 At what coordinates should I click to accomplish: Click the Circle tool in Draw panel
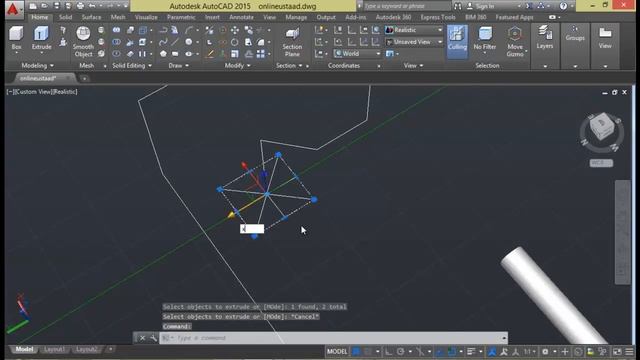189,42
